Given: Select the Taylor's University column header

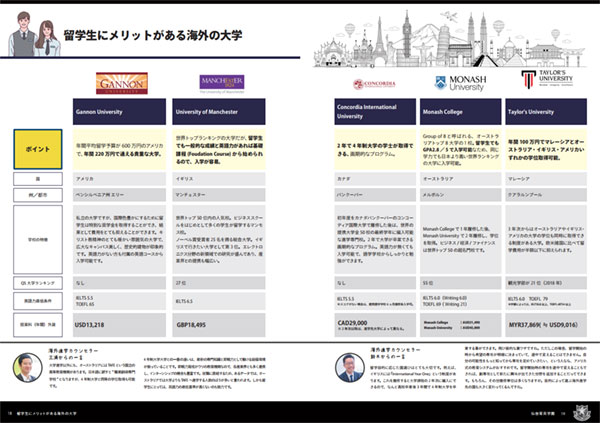Looking at the screenshot, I should pyautogui.click(x=546, y=112).
